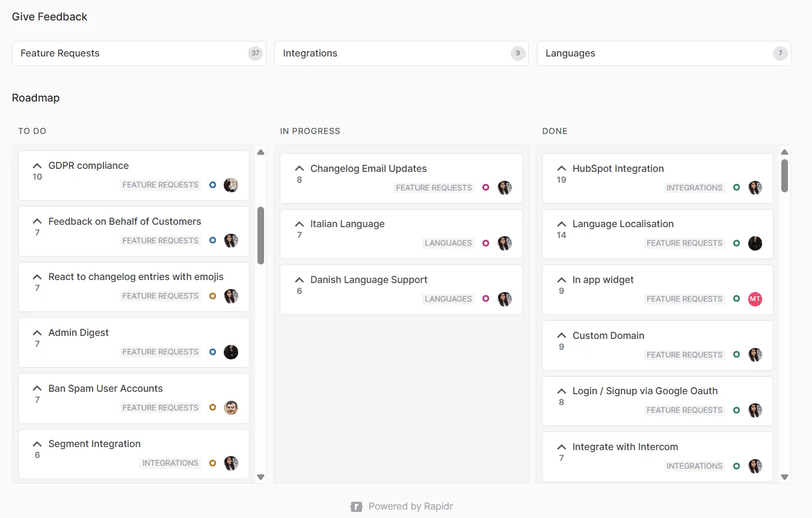The image size is (812, 518).
Task: Click the MT avatar on In app widget
Action: (x=755, y=299)
